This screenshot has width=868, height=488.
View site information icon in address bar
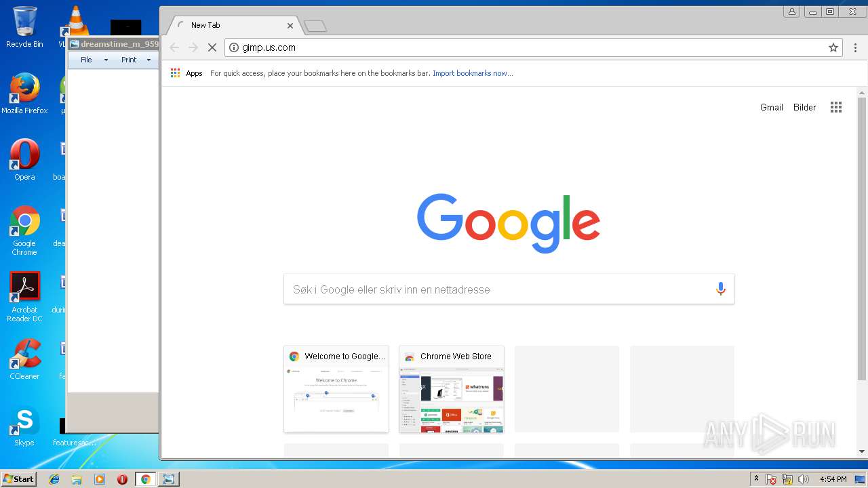pyautogui.click(x=234, y=47)
